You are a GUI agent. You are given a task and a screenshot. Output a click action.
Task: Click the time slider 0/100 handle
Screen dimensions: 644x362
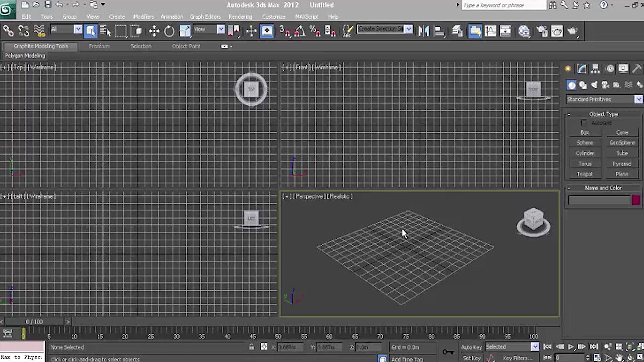pyautogui.click(x=34, y=322)
